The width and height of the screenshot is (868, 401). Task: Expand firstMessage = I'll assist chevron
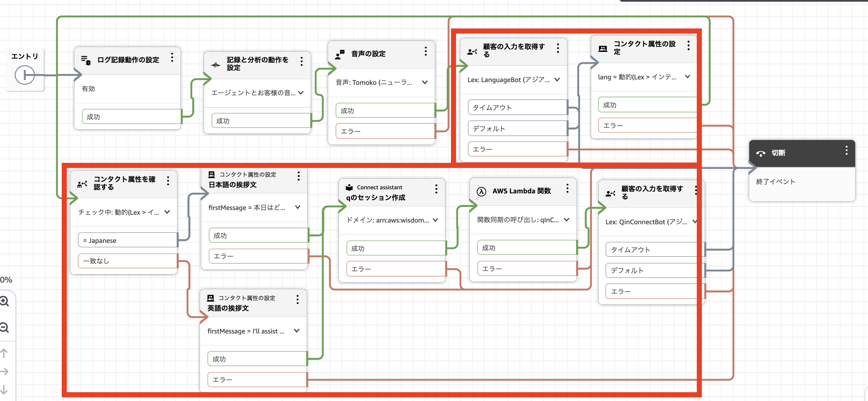[297, 331]
